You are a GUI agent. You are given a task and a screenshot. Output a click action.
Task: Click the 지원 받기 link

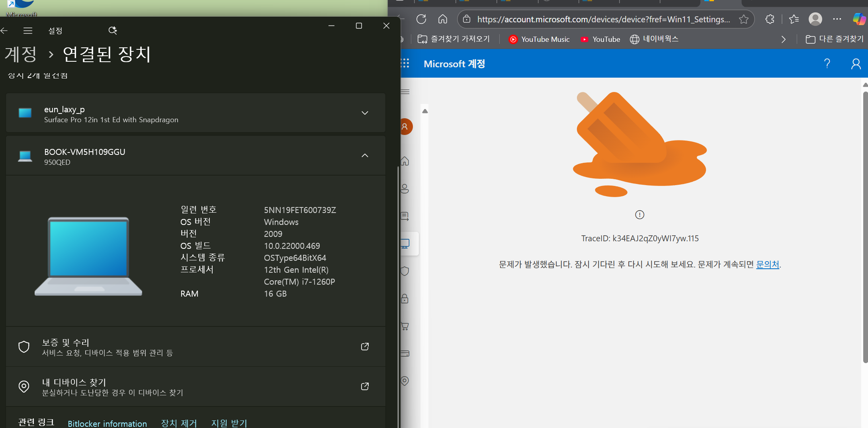(229, 423)
